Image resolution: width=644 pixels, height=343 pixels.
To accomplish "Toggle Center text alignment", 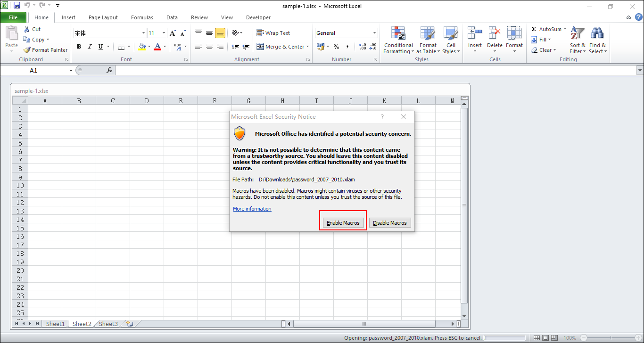I will tap(209, 47).
